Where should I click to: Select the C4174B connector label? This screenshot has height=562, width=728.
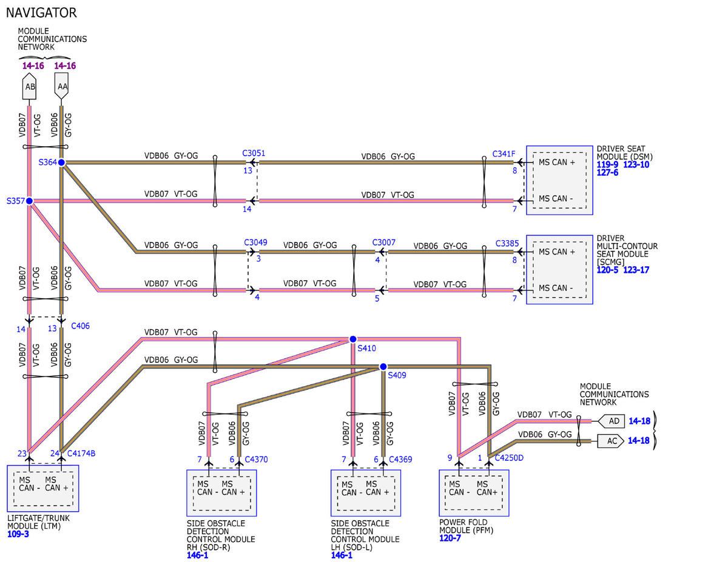tap(81, 453)
